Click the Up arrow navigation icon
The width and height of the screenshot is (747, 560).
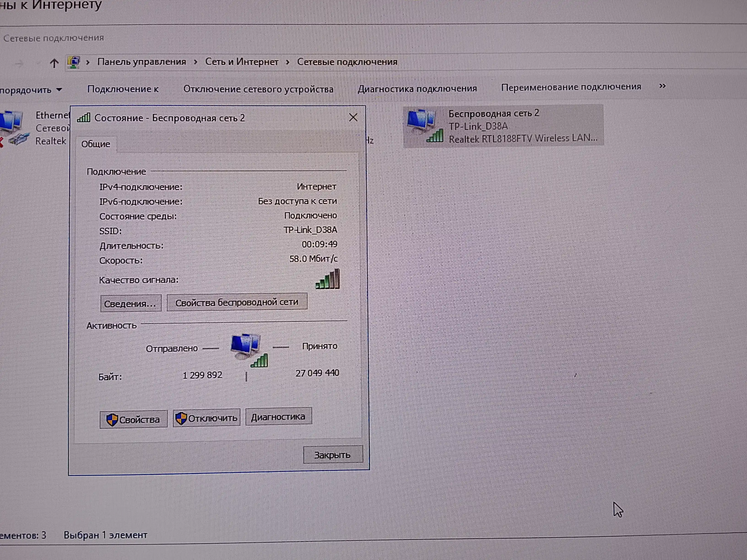(x=54, y=63)
